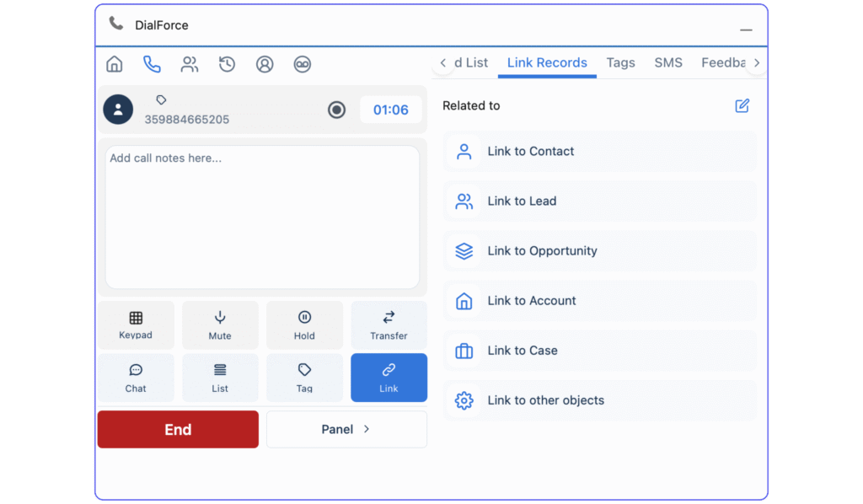Click the edit pencil icon beside Related to
Viewport: 863px width, 504px height.
click(742, 105)
